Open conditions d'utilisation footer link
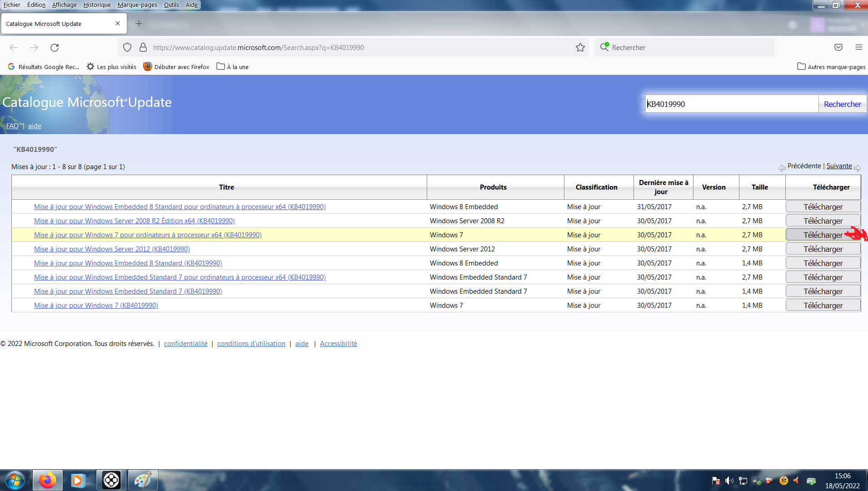Image resolution: width=868 pixels, height=491 pixels. (x=251, y=344)
